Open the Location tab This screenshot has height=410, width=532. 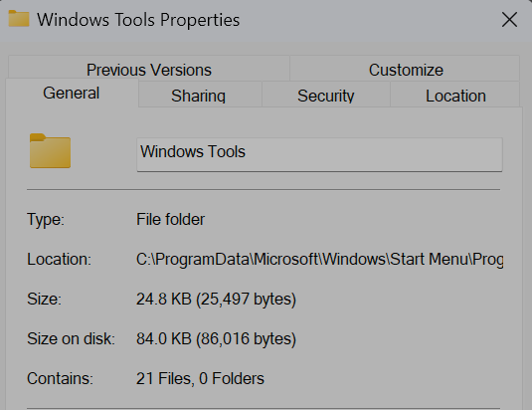(x=455, y=95)
